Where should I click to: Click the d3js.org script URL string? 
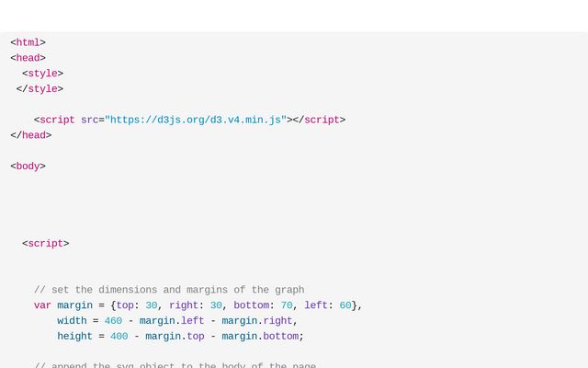tap(196, 120)
